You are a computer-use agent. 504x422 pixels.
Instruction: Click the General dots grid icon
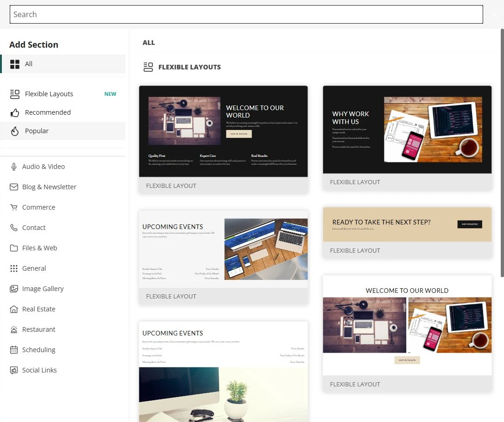[14, 268]
